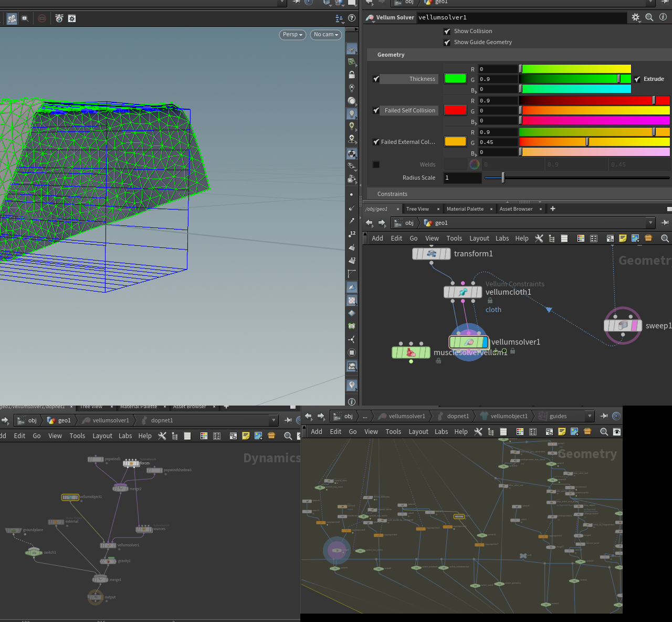Click the parameter pane search magnifier icon
Image resolution: width=672 pixels, height=622 pixels.
[x=649, y=17]
